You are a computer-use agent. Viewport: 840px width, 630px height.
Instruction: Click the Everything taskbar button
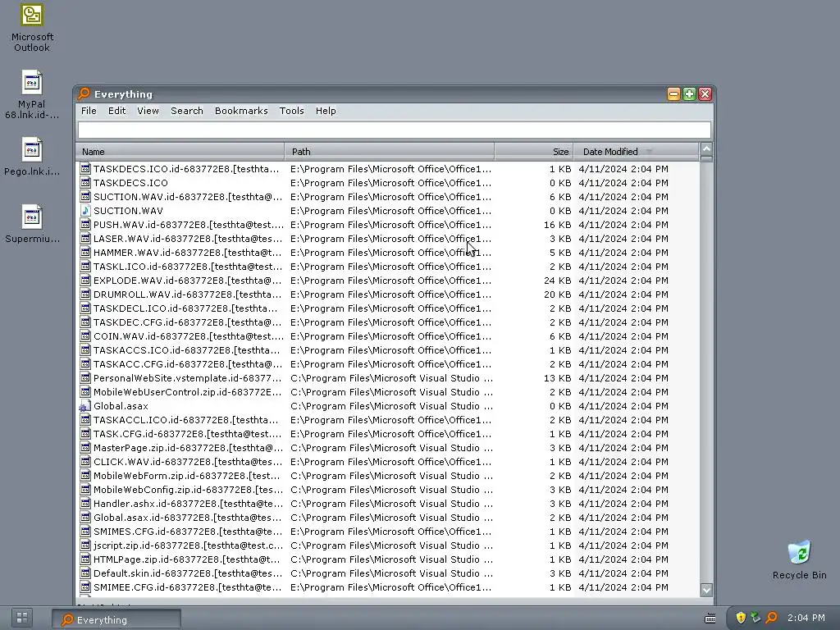pos(116,619)
